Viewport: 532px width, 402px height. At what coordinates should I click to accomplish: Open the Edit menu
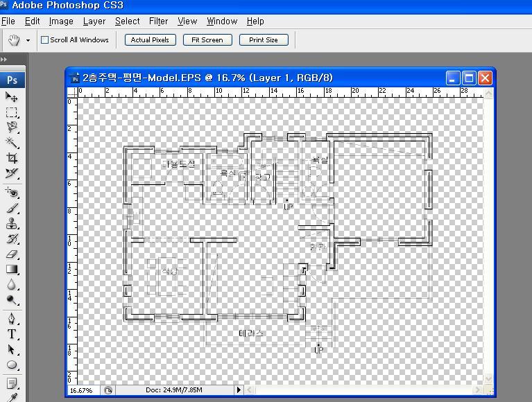(x=32, y=21)
